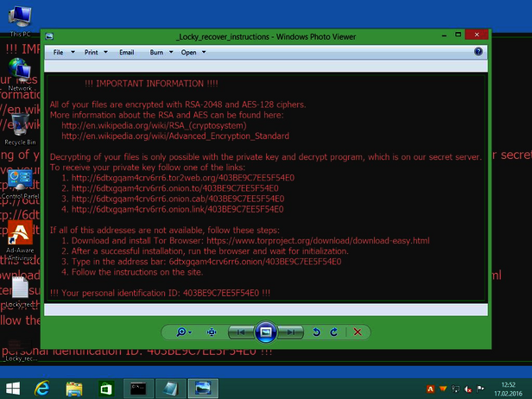
Task: Advance to the next image
Action: pos(293,332)
